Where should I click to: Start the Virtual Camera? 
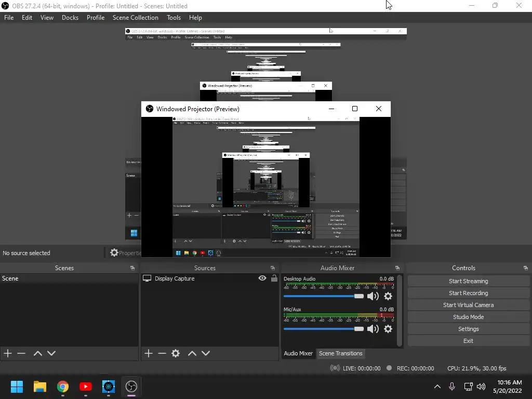[x=468, y=304]
